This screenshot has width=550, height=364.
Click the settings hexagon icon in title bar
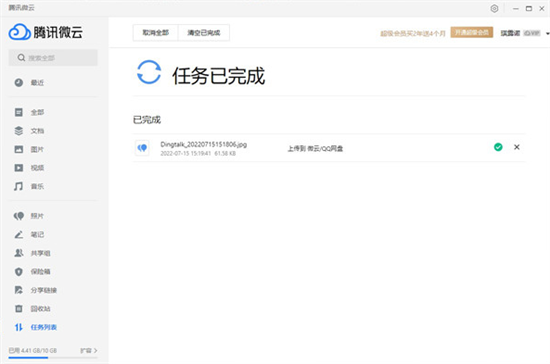494,8
